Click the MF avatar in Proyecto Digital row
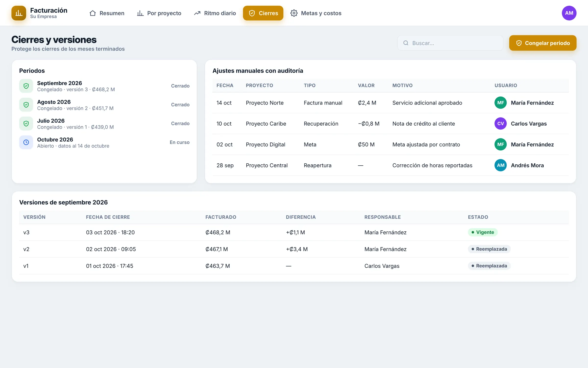 coord(501,145)
